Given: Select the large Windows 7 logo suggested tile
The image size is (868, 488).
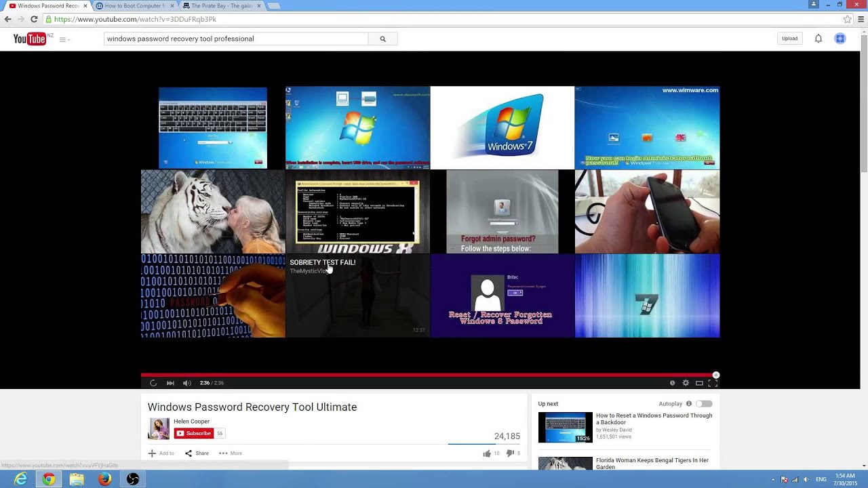Looking at the screenshot, I should pos(502,127).
